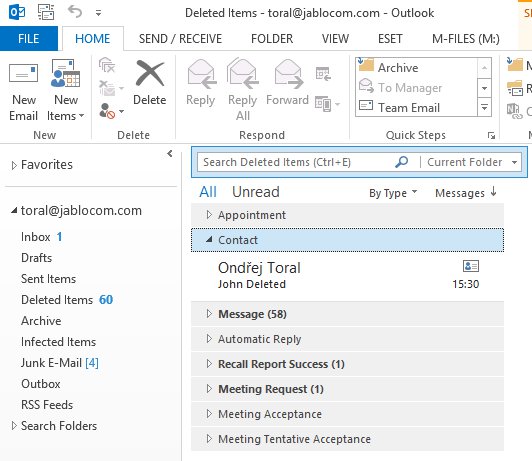This screenshot has height=461, width=532.
Task: Collapse the folder pane
Action: [170, 154]
